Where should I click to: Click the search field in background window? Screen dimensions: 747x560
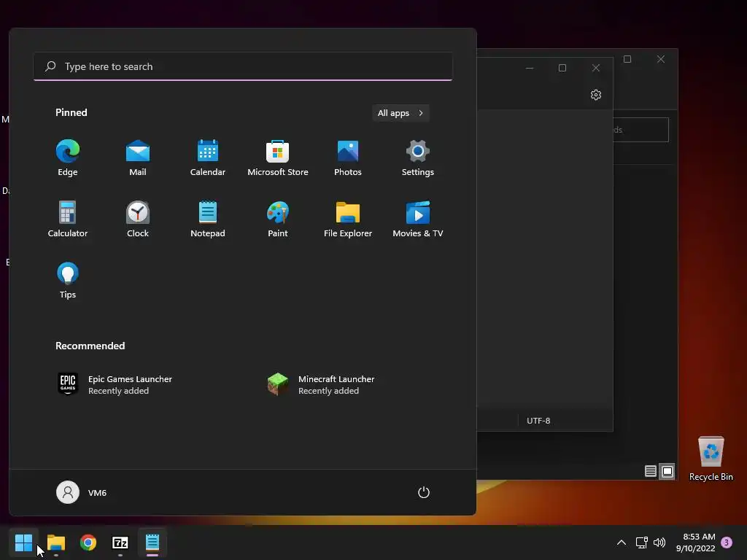[640, 130]
